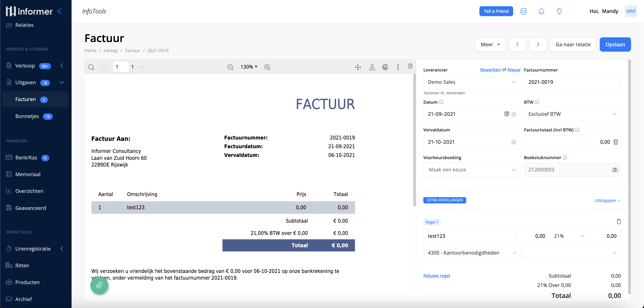Screen dimensions: 644x308
Task: Zoom in the invoice preview
Action: pyautogui.click(x=267, y=67)
